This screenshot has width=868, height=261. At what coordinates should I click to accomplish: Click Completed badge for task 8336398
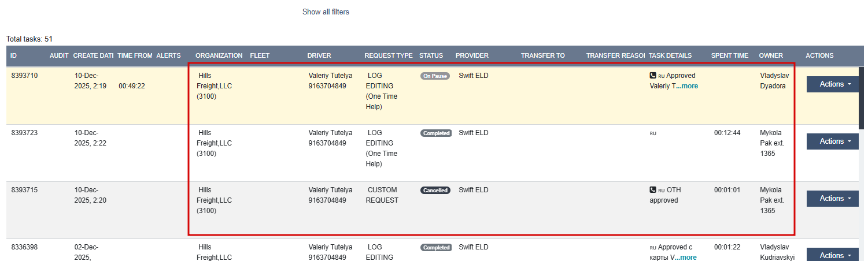tap(436, 248)
